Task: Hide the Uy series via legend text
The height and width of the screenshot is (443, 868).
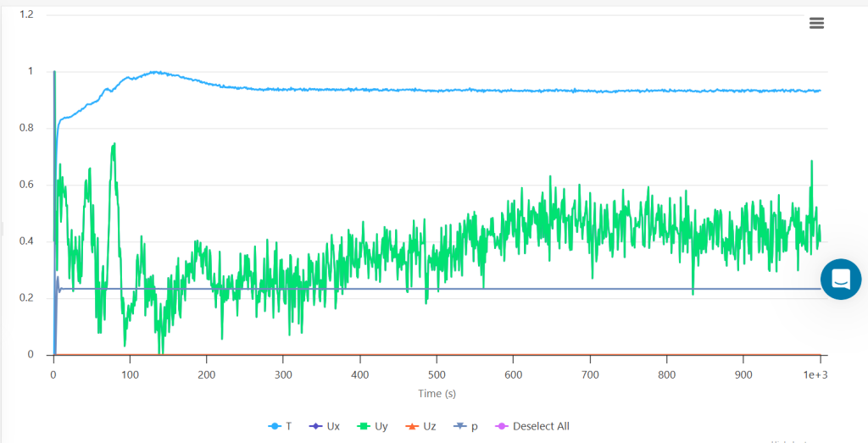Action: pyautogui.click(x=381, y=426)
